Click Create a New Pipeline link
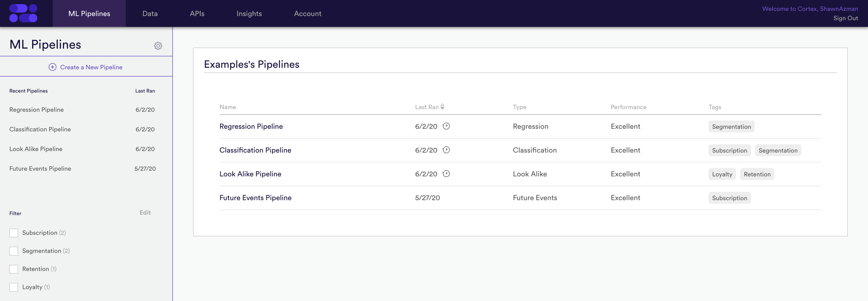Screen dimensions: 868x301 point(91,67)
